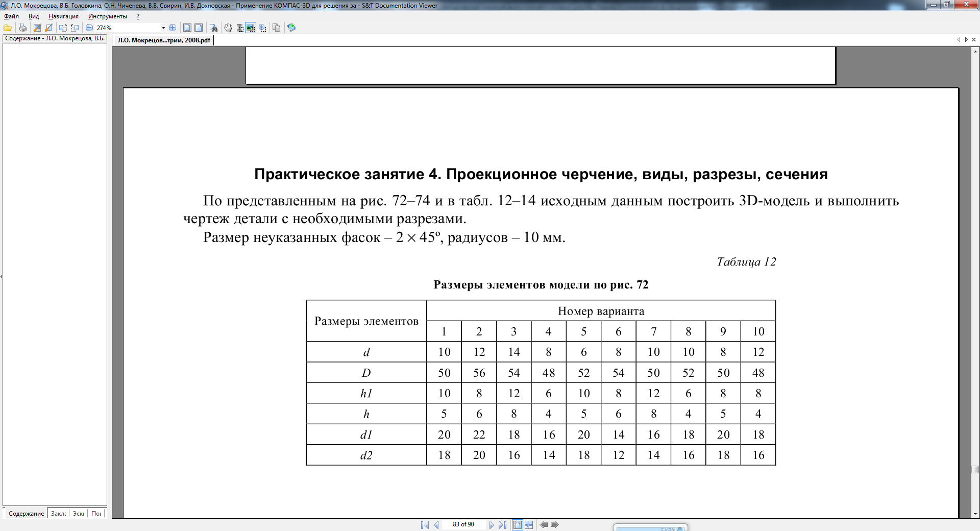Click the 274% zoom value field
980x531 pixels.
(x=128, y=28)
